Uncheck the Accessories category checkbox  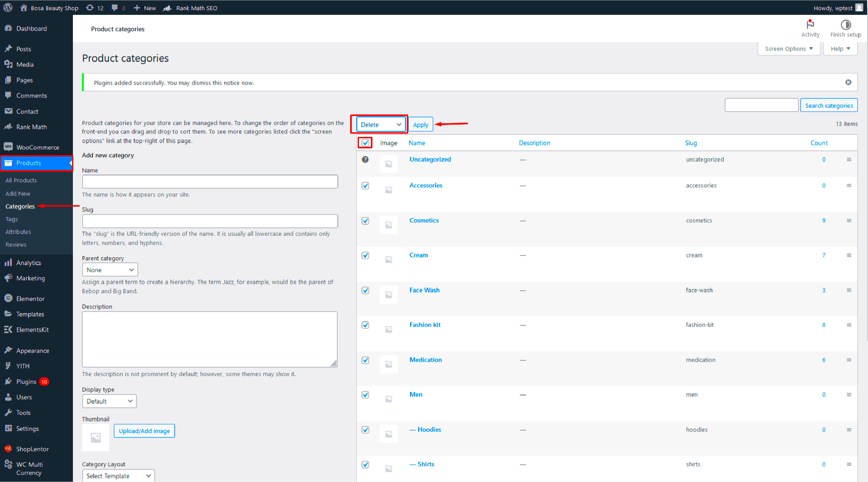tap(365, 186)
